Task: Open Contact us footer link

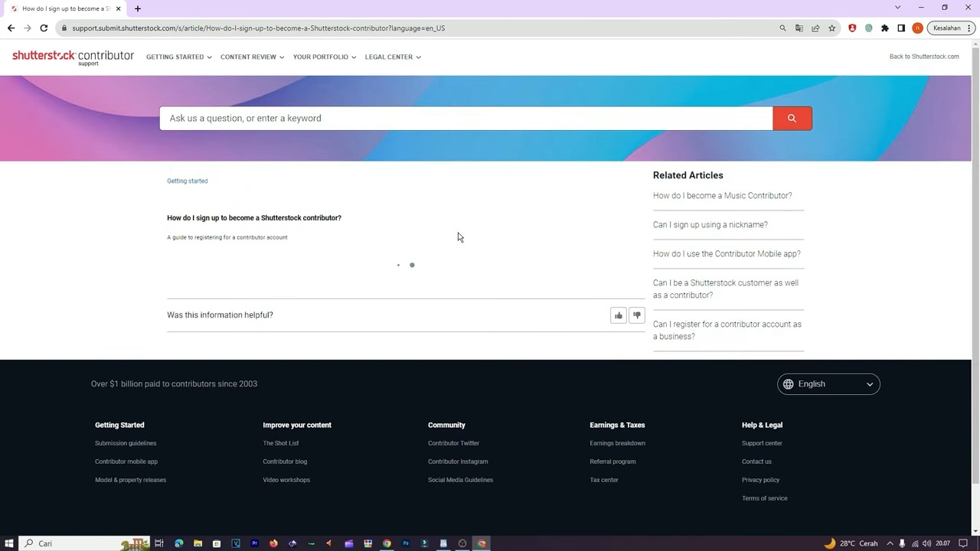Action: pyautogui.click(x=756, y=461)
